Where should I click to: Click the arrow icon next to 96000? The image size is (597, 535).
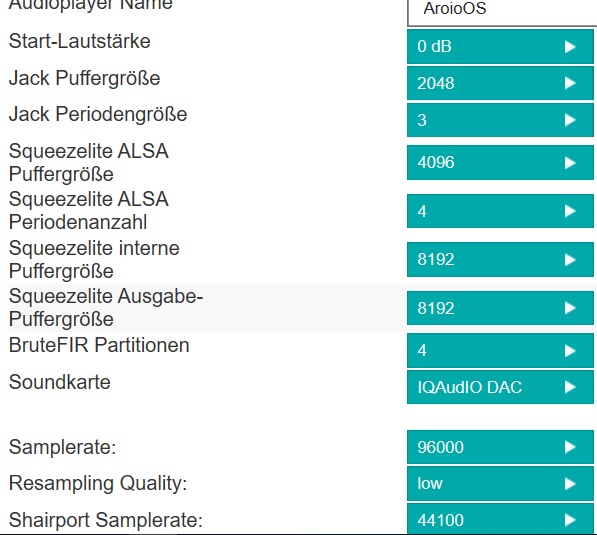pos(570,447)
